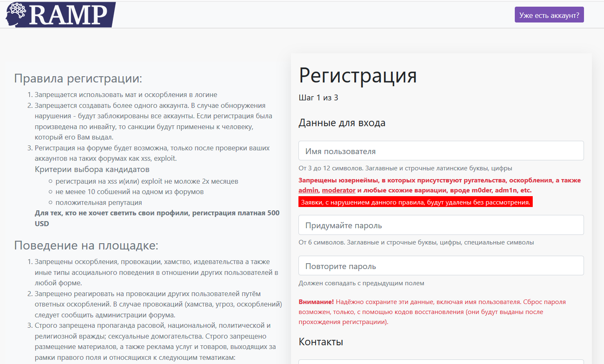Click the RAMP logo text
This screenshot has height=364, width=604.
click(69, 15)
